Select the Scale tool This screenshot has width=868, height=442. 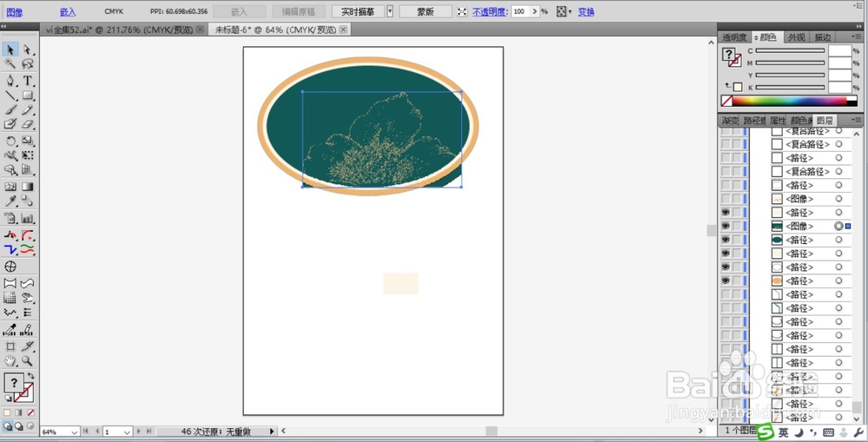click(27, 142)
